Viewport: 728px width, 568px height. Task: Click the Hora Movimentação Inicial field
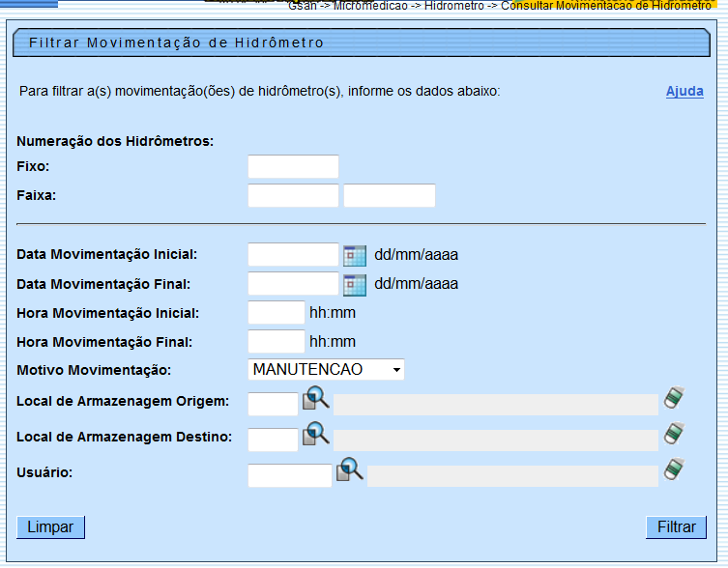coord(277,313)
